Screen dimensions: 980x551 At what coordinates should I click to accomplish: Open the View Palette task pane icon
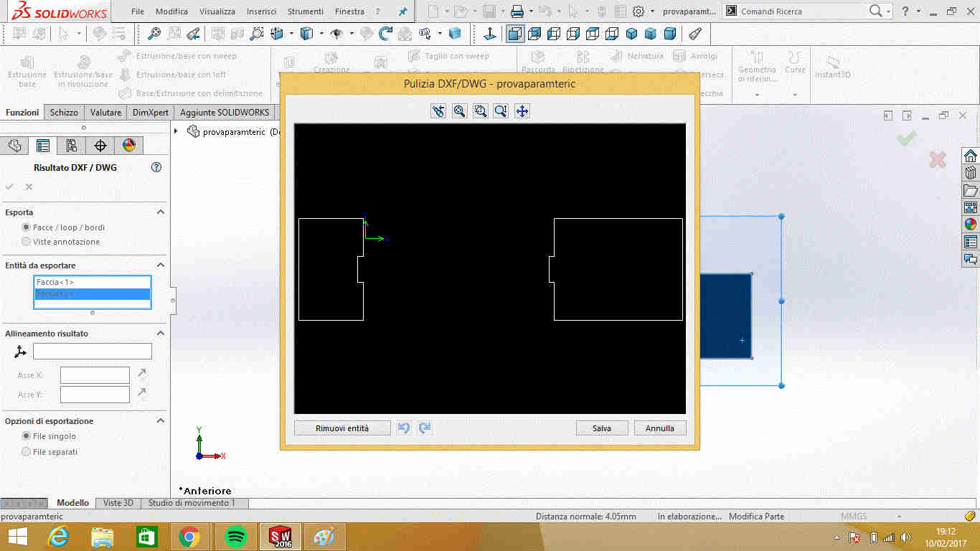click(x=971, y=207)
